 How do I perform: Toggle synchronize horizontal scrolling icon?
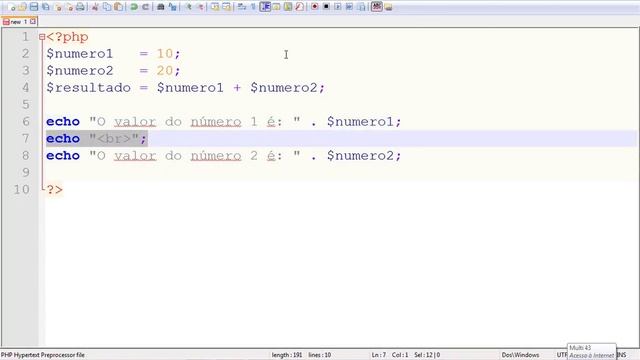point(226,7)
